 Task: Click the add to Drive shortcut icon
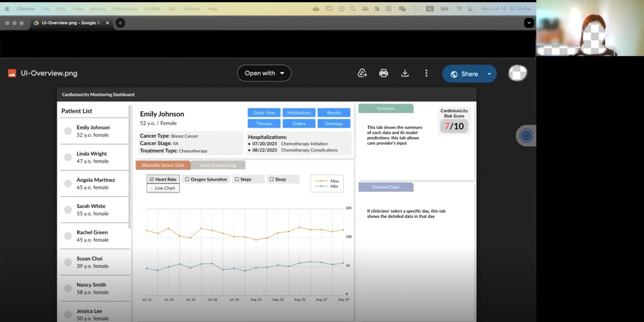click(362, 74)
